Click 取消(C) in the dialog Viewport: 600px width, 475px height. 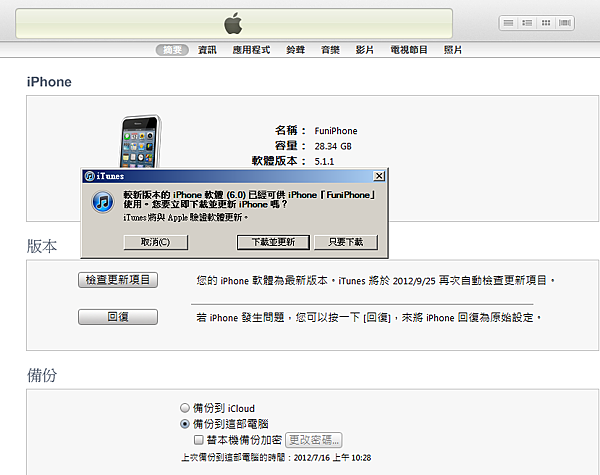tap(155, 242)
